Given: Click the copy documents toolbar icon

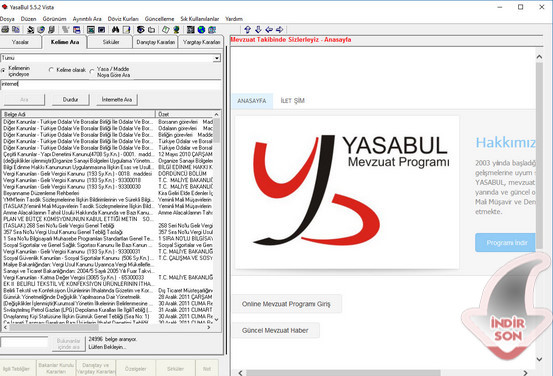Looking at the screenshot, I should pos(16,30).
